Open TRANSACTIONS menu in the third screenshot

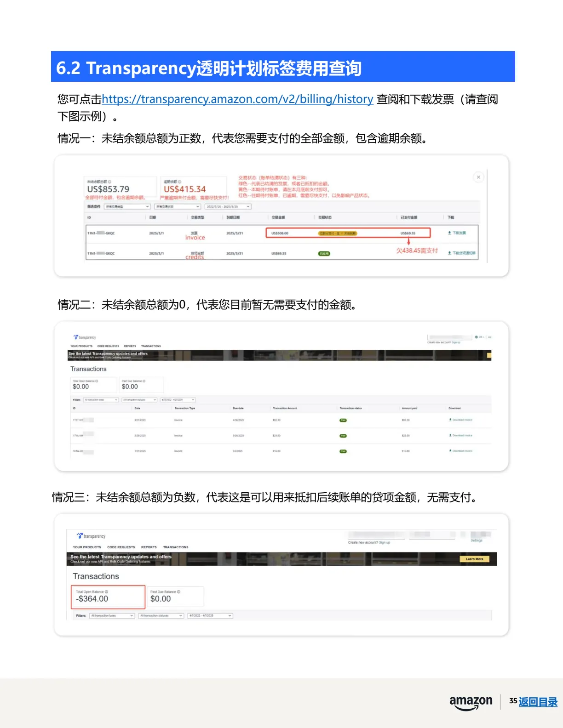(176, 547)
